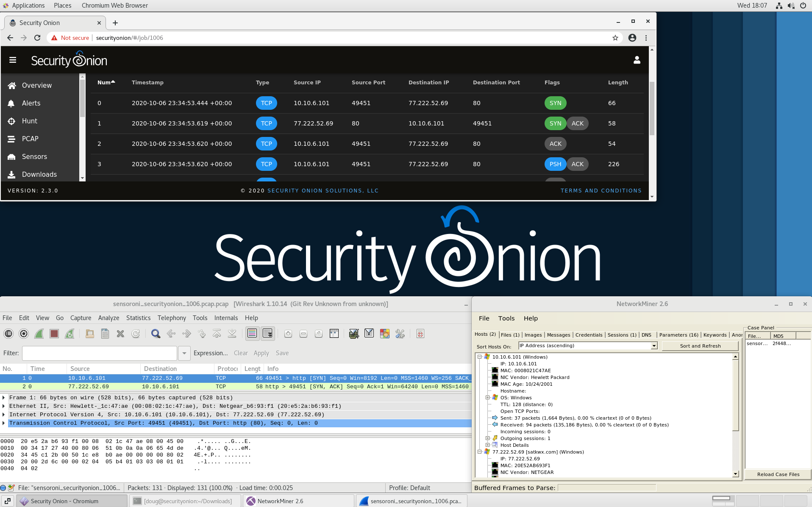Open Terms and Conditions link
This screenshot has width=812, height=507.
point(601,191)
